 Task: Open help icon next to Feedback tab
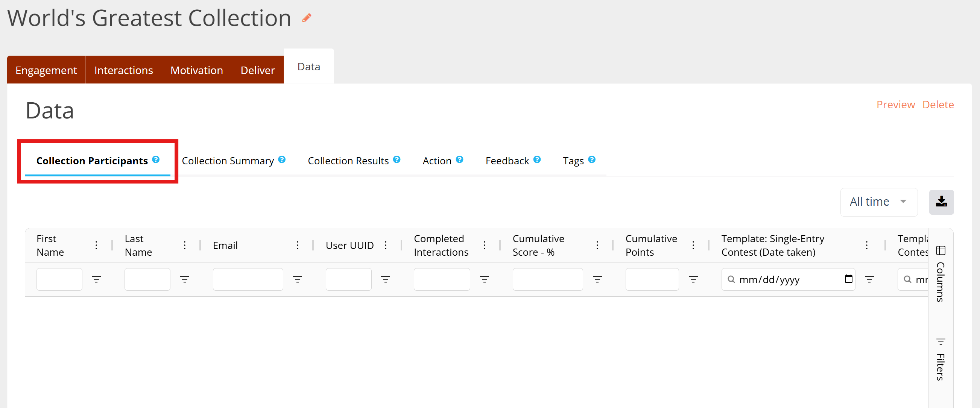click(x=537, y=159)
